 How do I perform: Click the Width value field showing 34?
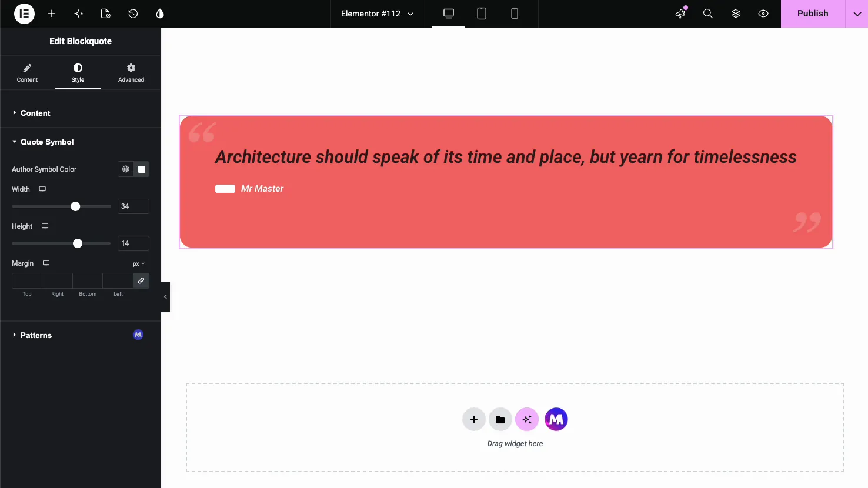(133, 206)
